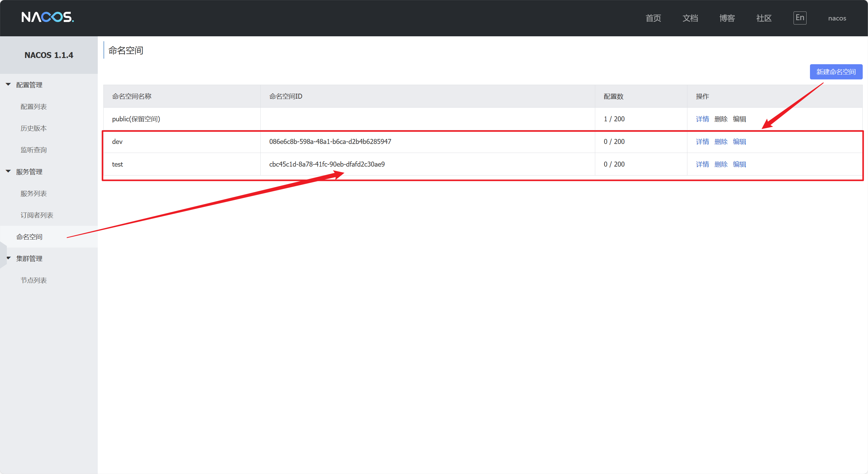
Task: Open 监听查询 in the sidebar
Action: [34, 150]
